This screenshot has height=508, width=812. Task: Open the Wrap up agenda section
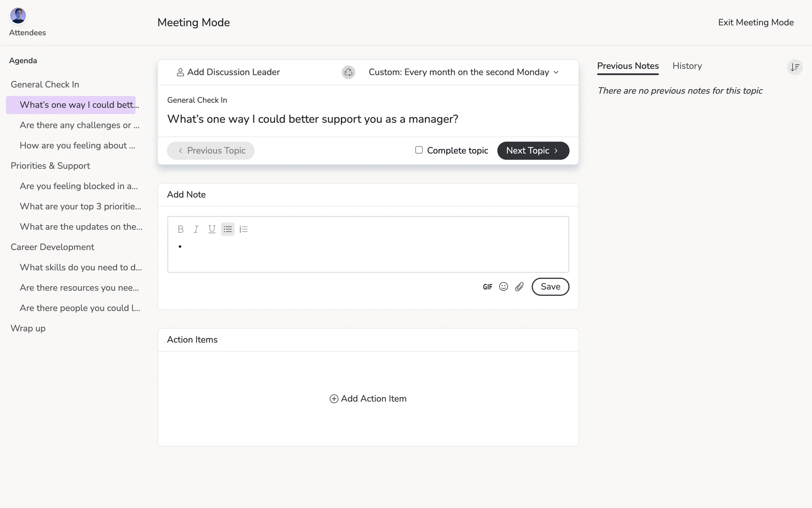28,328
